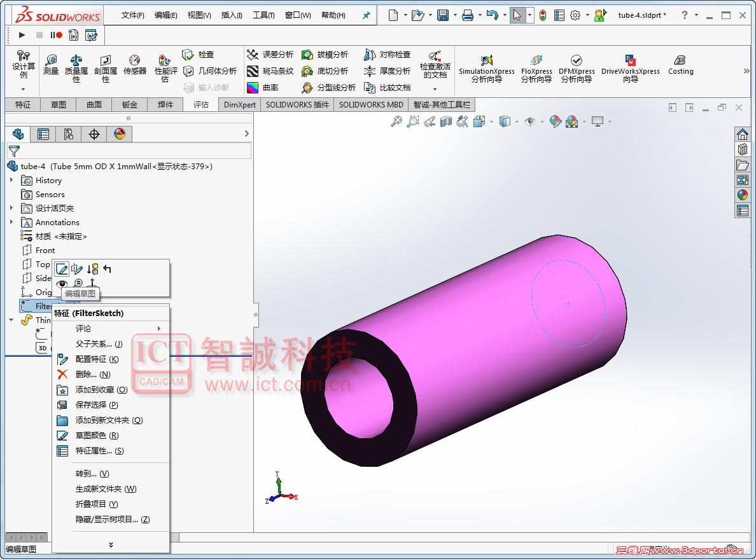The image size is (756, 559).
Task: Launch DFMXpress 分析向导
Action: click(577, 69)
